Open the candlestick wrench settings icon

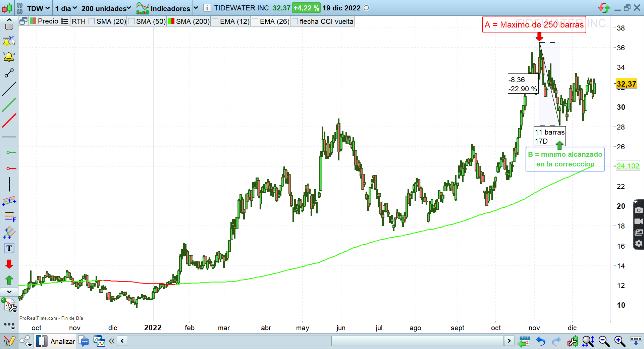coord(573,341)
